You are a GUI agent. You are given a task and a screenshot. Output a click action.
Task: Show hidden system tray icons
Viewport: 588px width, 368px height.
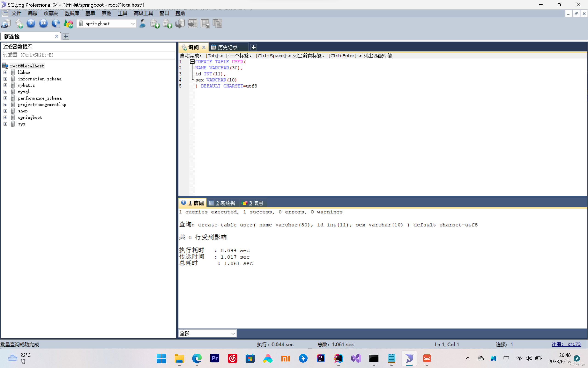tap(468, 358)
